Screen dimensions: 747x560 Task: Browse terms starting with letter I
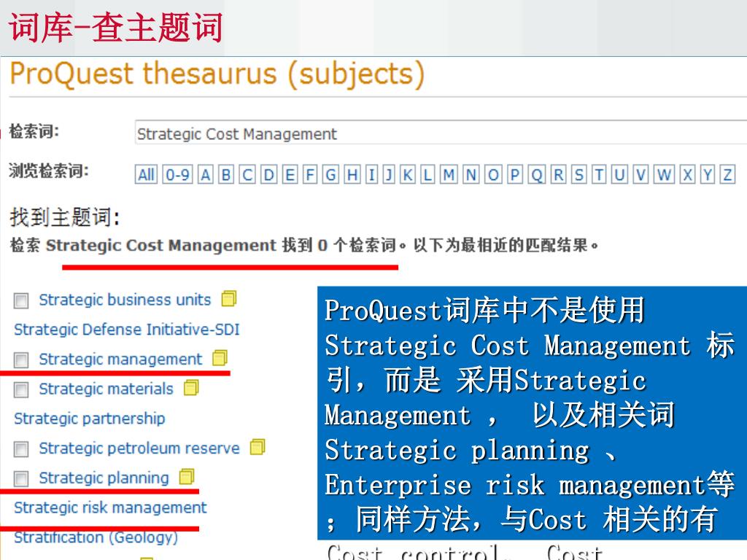tap(371, 175)
